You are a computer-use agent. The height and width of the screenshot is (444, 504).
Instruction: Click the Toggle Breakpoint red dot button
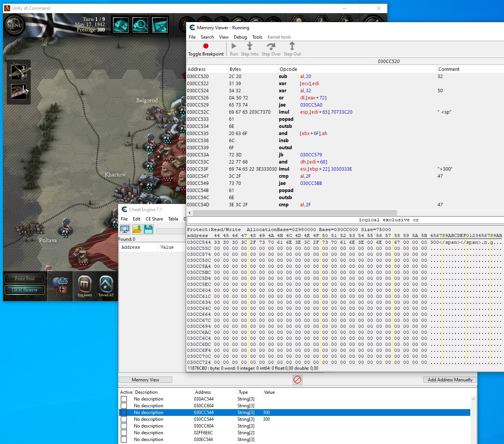click(206, 46)
